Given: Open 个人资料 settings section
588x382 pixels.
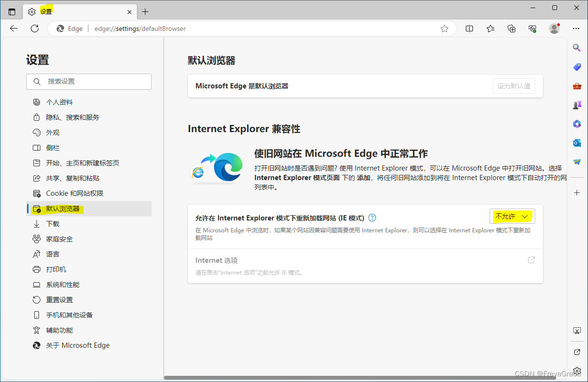Looking at the screenshot, I should 89,102.
